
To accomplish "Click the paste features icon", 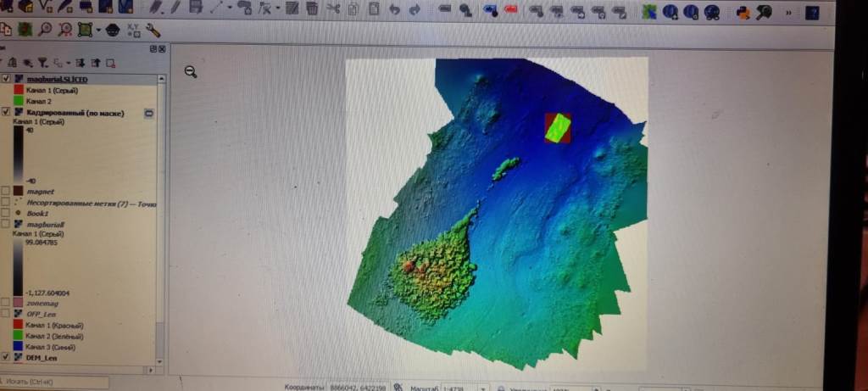I will 374,8.
